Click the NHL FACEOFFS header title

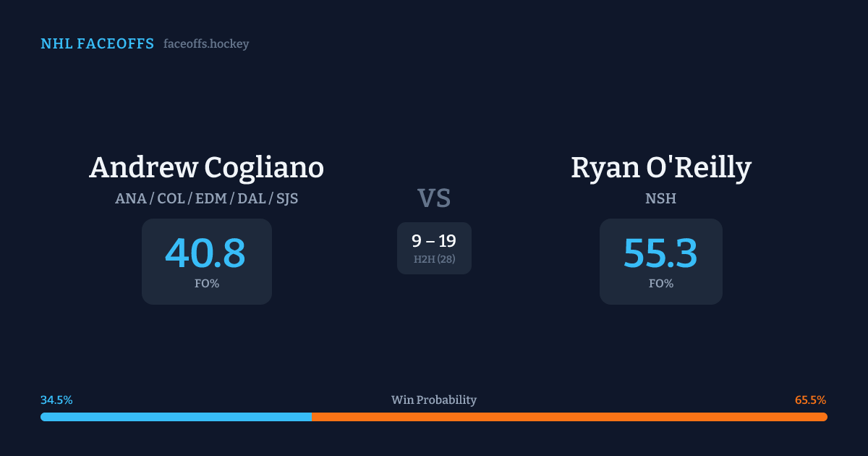click(97, 44)
